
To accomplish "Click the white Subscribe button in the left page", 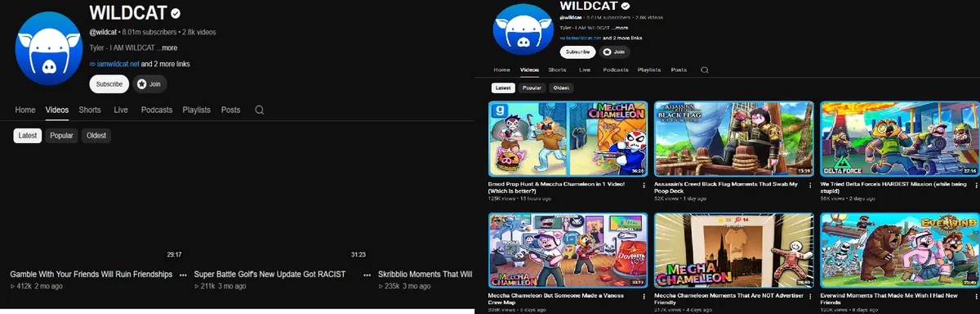I will pyautogui.click(x=109, y=83).
